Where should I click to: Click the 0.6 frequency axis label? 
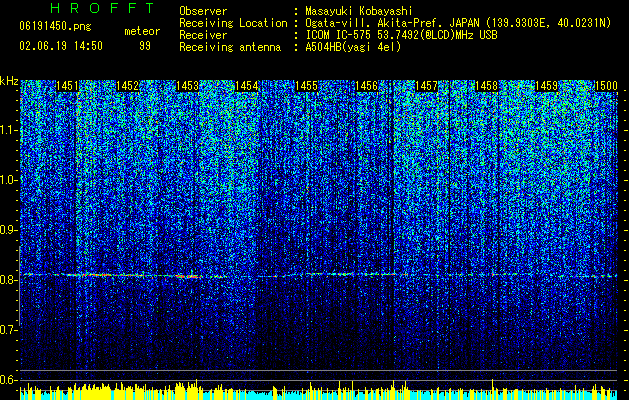[x=9, y=380]
